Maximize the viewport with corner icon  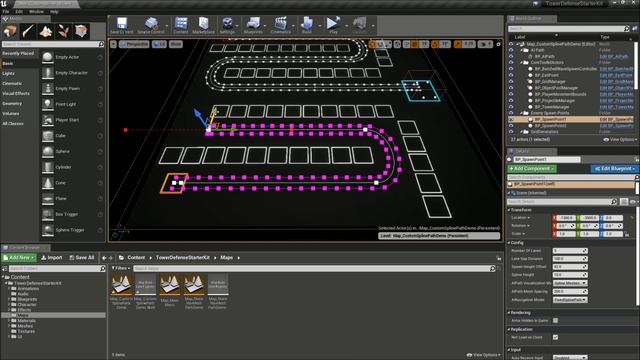(x=498, y=44)
